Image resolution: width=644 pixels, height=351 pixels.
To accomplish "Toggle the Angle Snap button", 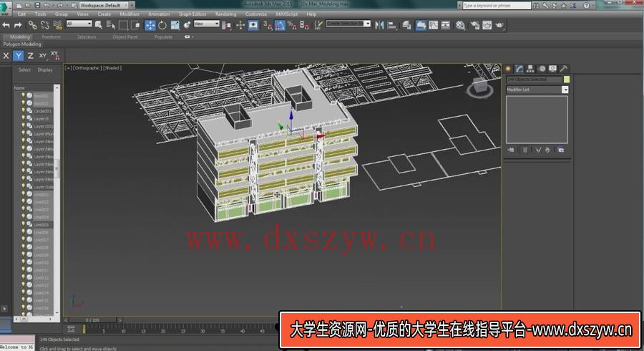I will (x=280, y=26).
